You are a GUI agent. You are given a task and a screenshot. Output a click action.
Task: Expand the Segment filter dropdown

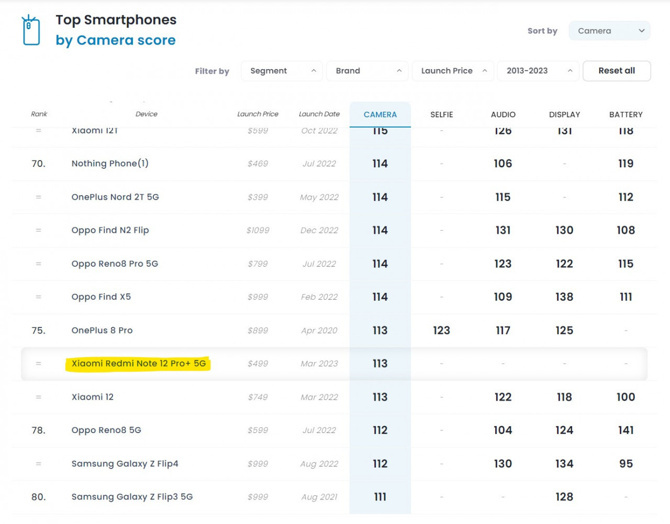(283, 71)
